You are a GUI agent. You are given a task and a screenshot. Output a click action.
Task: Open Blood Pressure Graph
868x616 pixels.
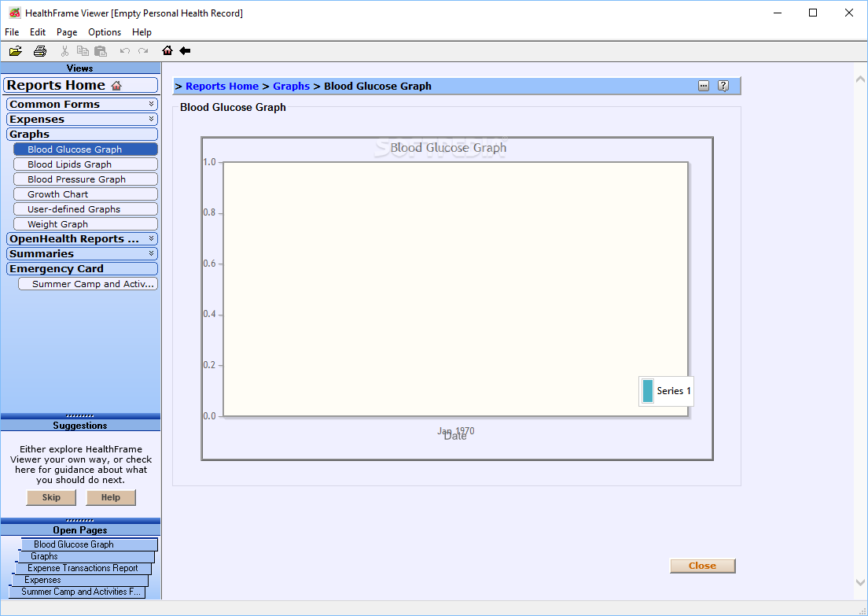point(85,179)
